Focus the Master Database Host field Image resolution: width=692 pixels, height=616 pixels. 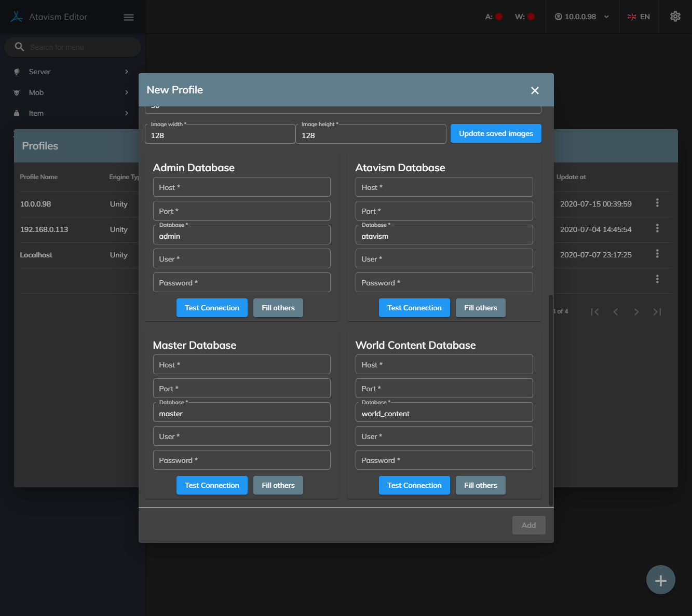click(241, 364)
